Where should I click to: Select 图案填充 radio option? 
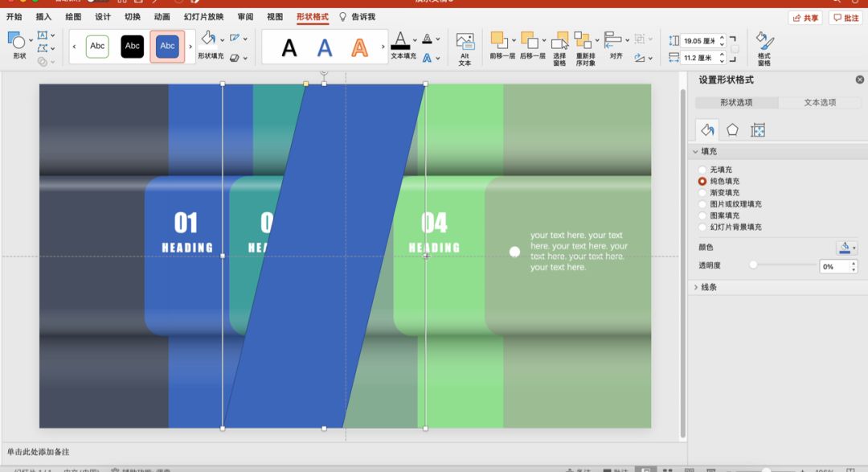click(702, 215)
